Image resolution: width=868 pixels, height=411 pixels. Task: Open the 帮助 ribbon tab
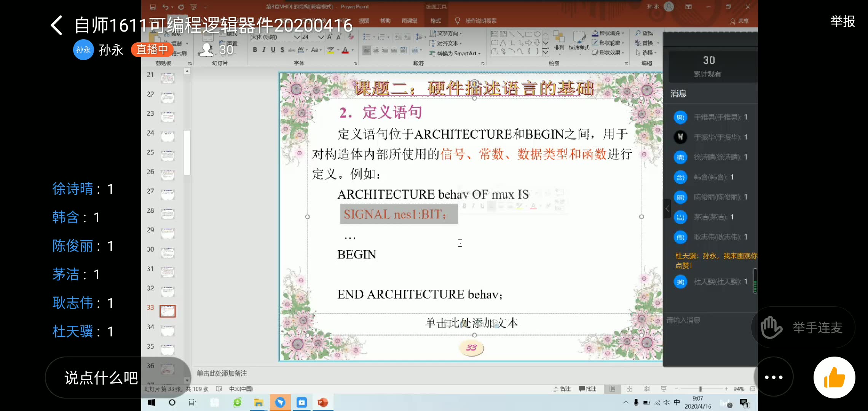(x=385, y=21)
